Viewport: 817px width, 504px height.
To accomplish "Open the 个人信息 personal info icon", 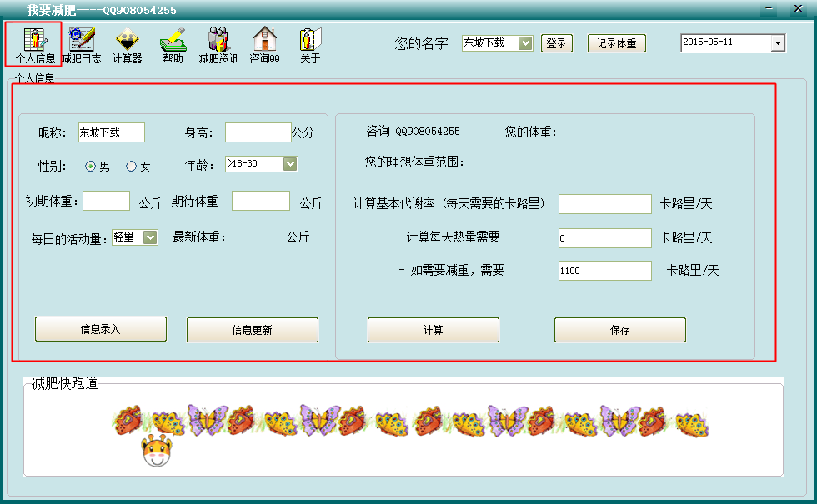I will [34, 44].
